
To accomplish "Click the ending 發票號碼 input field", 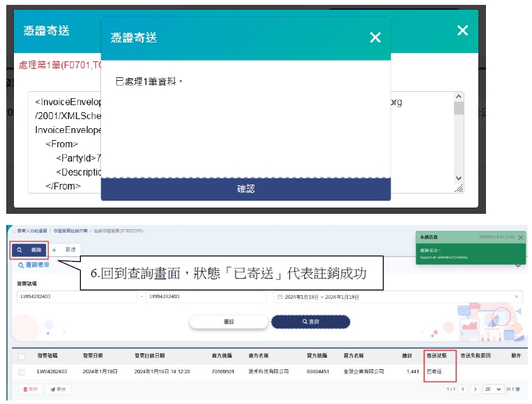I will 206,297.
